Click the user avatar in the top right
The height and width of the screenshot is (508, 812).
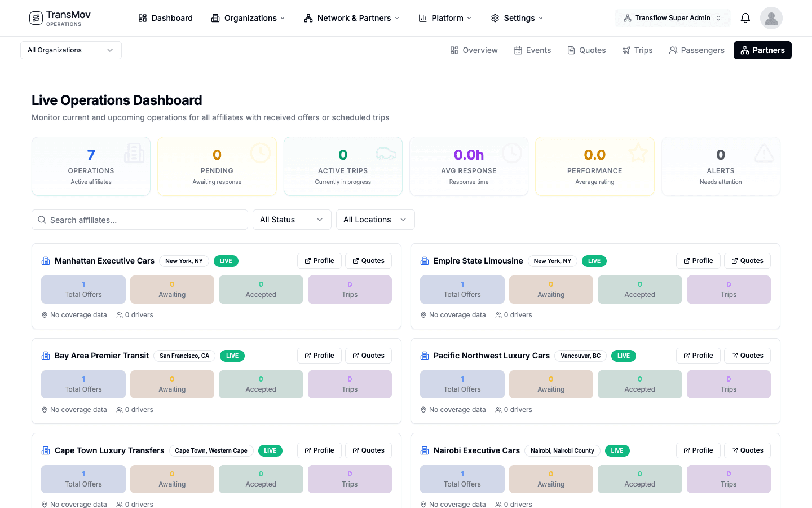[771, 17]
